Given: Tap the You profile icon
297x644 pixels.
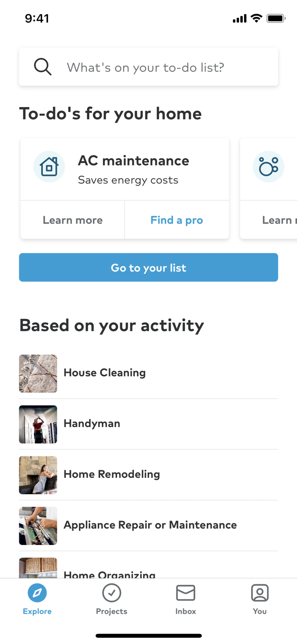Looking at the screenshot, I should pyautogui.click(x=260, y=592).
